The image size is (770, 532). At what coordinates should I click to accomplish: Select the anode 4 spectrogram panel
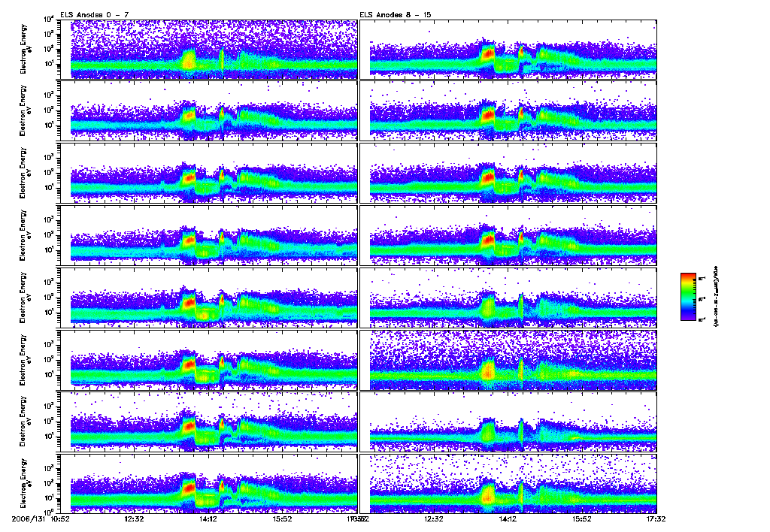coord(208,298)
